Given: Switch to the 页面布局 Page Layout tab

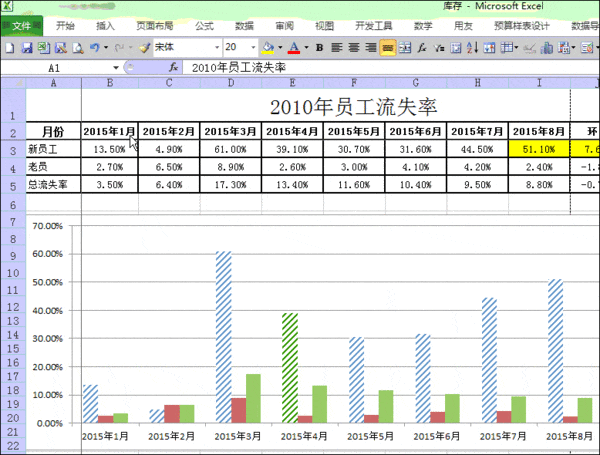Looking at the screenshot, I should pos(155,26).
